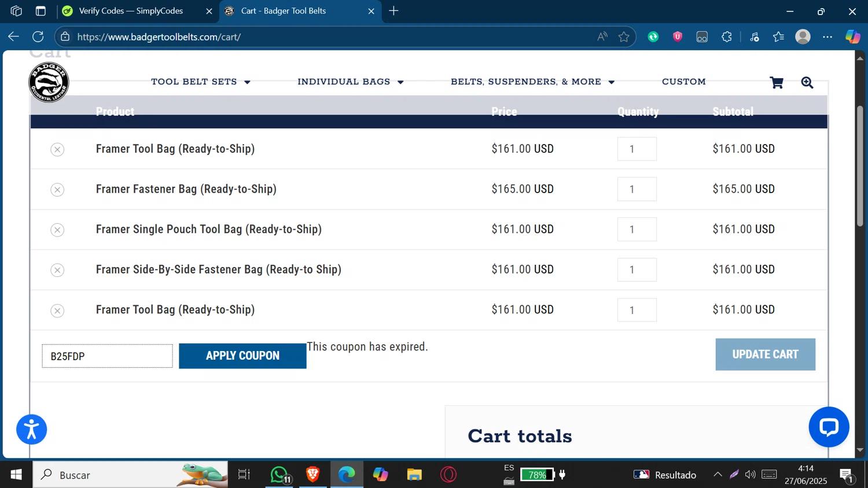
Task: Launch Brave browser from taskbar
Action: click(x=313, y=475)
